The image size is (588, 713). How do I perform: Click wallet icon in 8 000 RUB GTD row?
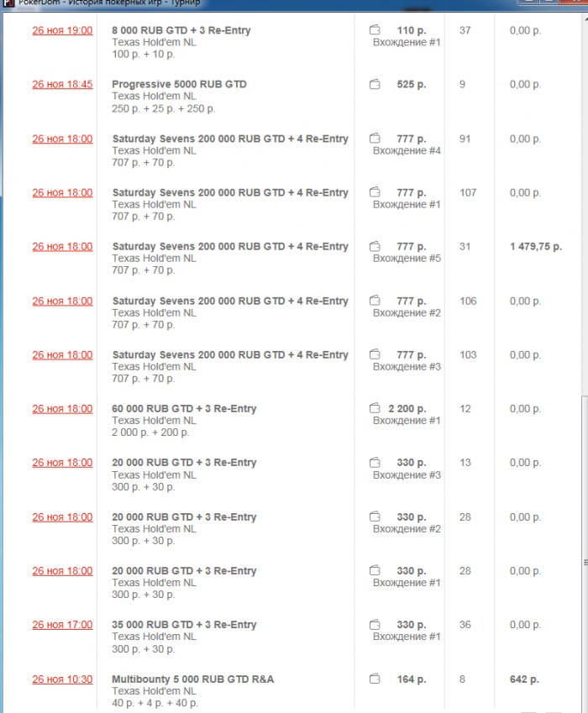click(375, 30)
